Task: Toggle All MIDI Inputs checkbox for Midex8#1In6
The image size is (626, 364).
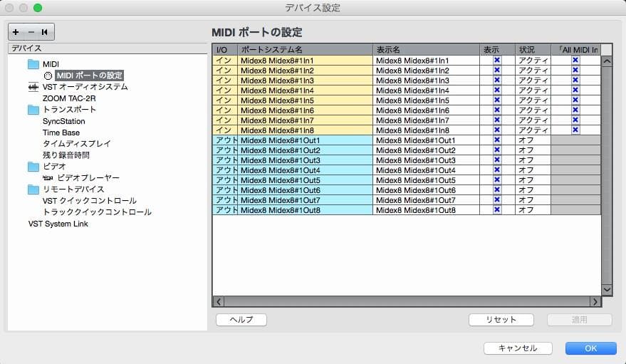Action: [x=575, y=110]
